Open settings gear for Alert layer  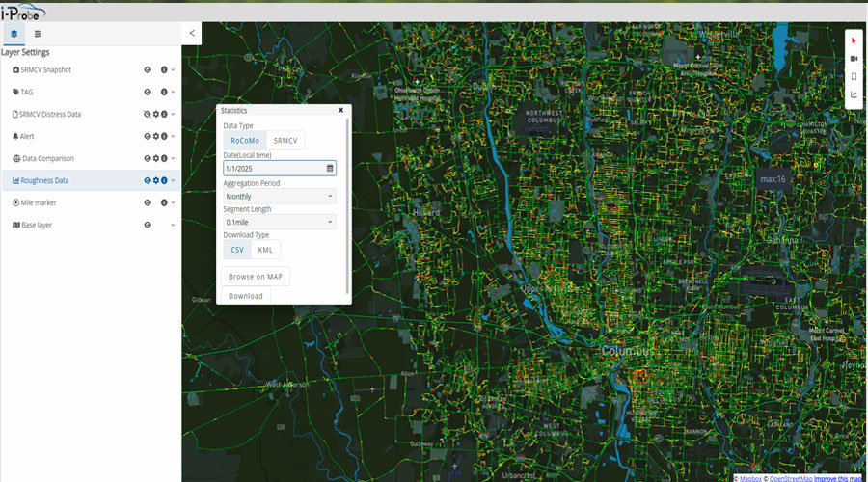click(x=156, y=136)
